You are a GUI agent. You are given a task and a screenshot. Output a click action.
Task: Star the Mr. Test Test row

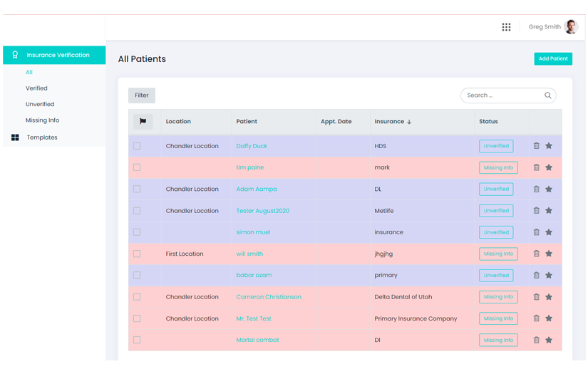click(549, 318)
